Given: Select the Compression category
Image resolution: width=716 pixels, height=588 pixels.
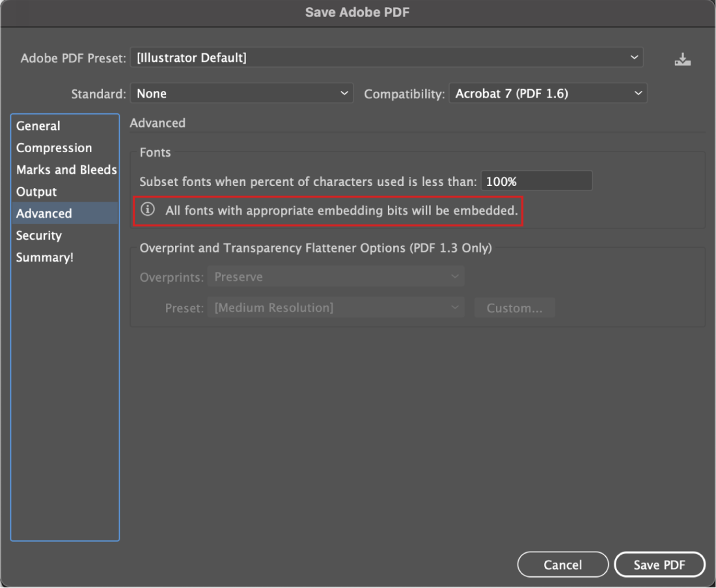Looking at the screenshot, I should click(x=65, y=148).
